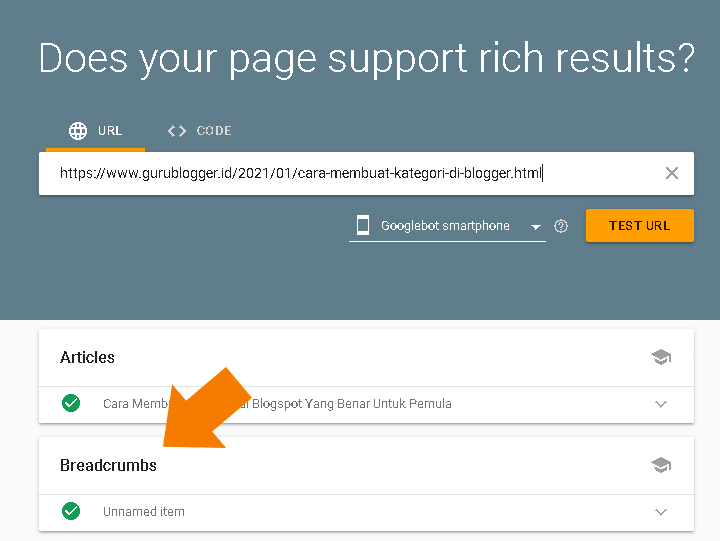
Task: Click the smartphone device icon
Action: [363, 226]
